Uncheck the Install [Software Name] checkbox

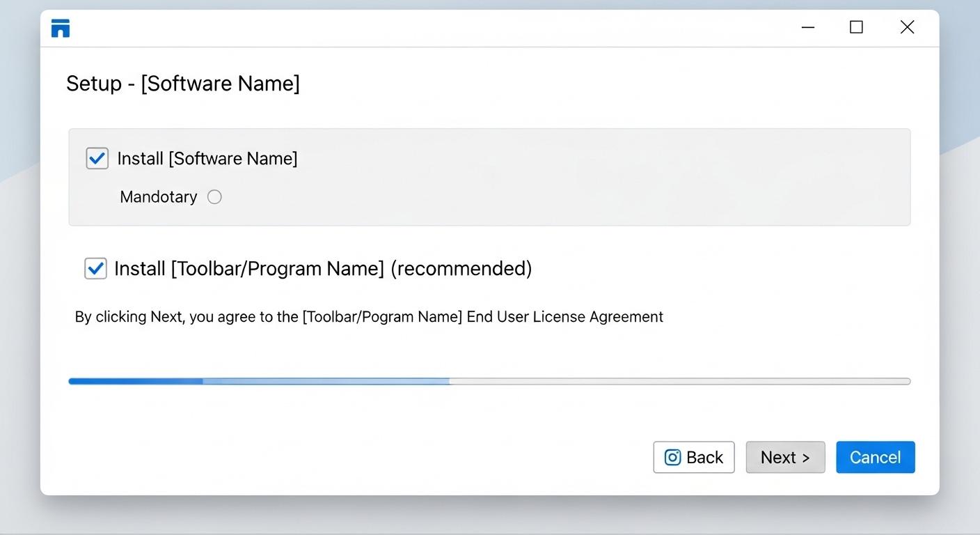97,158
